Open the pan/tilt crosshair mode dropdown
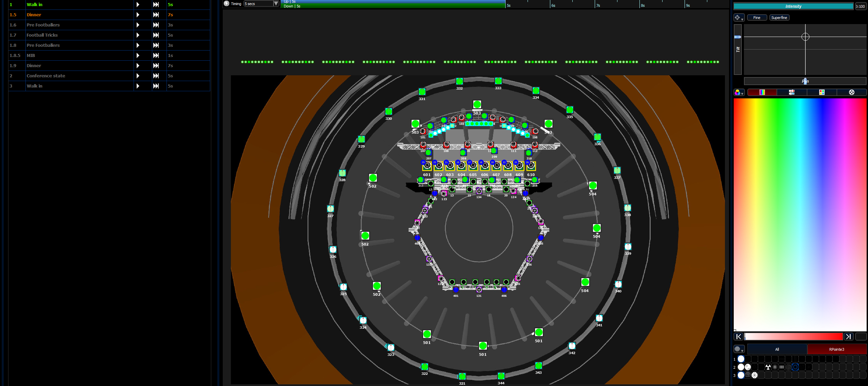 (739, 18)
